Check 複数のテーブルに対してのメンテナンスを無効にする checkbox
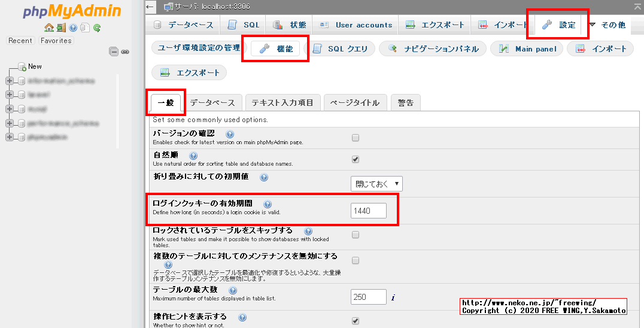The width and height of the screenshot is (644, 328). click(356, 260)
